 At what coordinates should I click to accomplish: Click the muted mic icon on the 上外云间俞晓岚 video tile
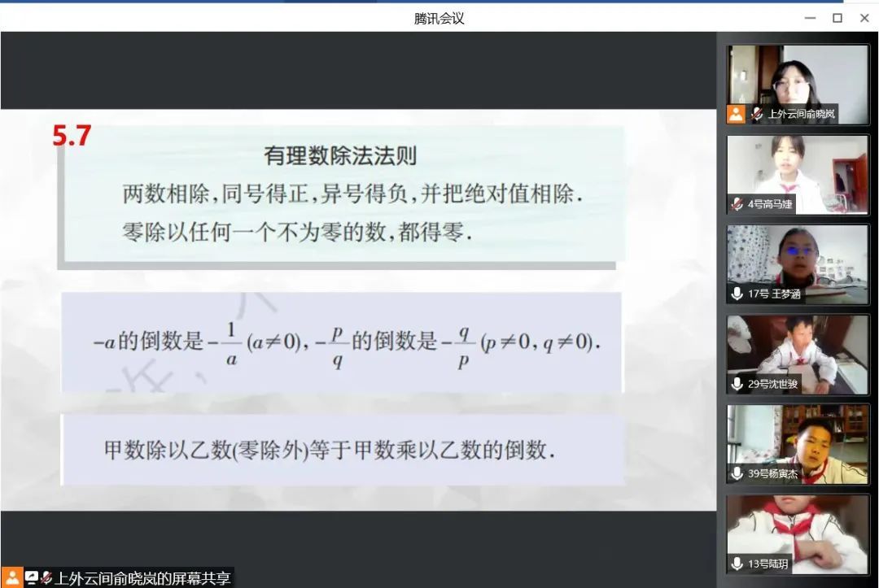point(757,114)
